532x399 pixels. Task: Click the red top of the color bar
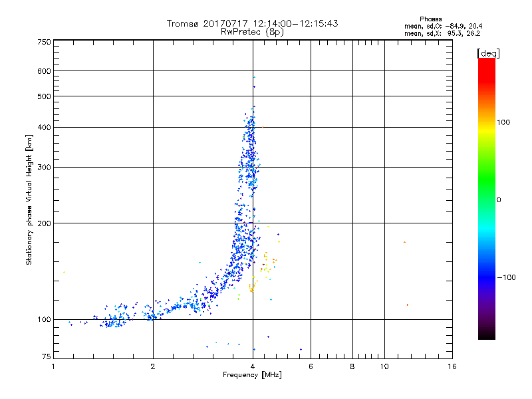[x=487, y=66]
